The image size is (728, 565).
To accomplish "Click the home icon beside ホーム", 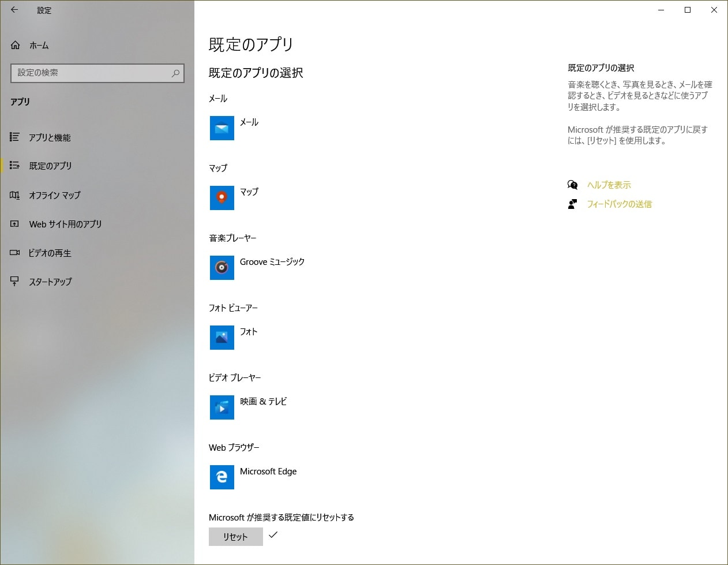I will coord(16,45).
